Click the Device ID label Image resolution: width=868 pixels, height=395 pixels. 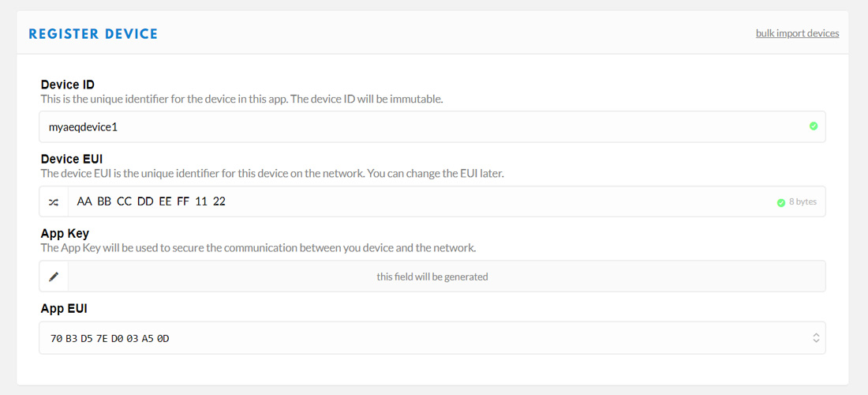click(x=68, y=85)
